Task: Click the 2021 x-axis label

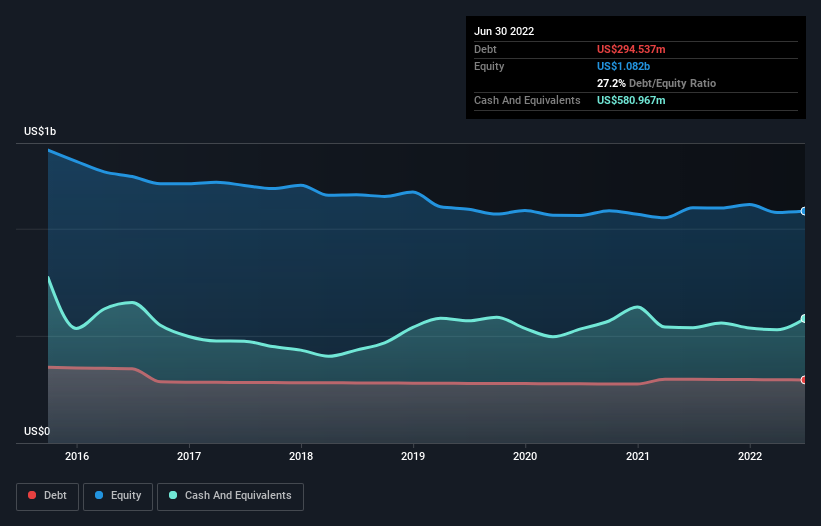Action: click(x=638, y=456)
